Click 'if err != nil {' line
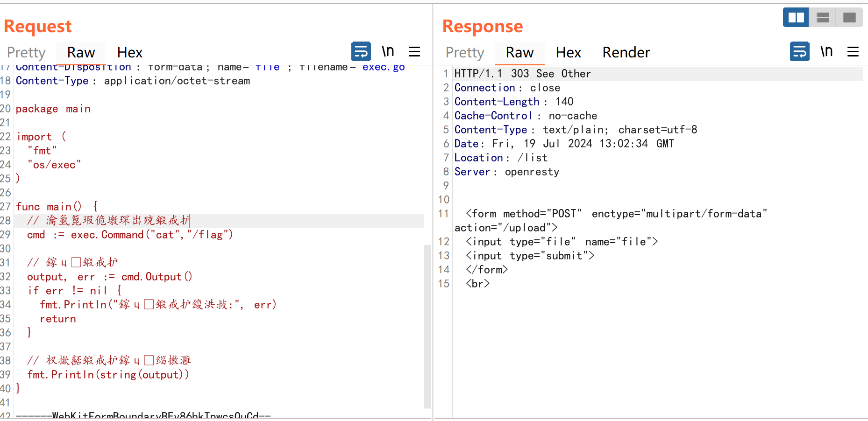The width and height of the screenshot is (868, 421). pyautogui.click(x=75, y=291)
